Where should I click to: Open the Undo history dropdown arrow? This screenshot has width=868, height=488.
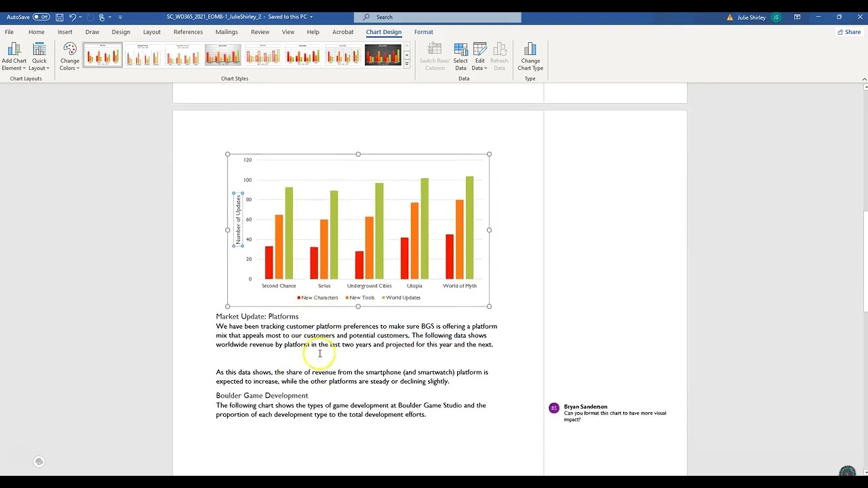coord(80,17)
